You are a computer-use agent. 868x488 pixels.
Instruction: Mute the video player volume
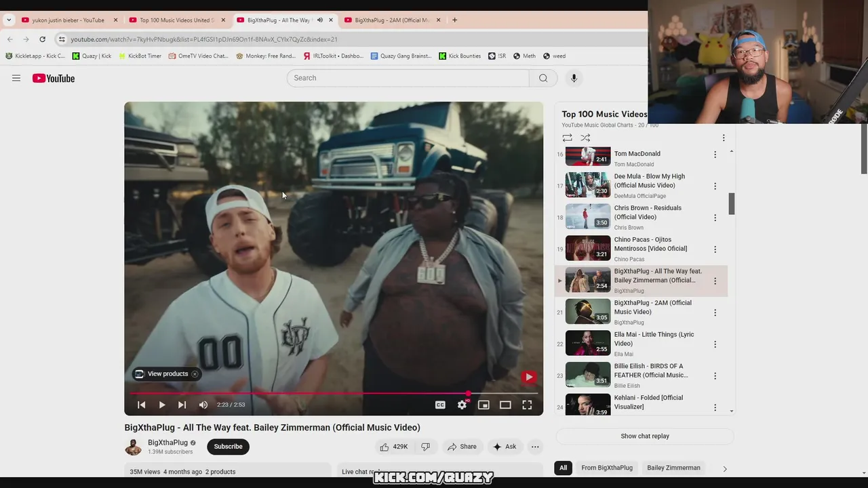click(203, 405)
